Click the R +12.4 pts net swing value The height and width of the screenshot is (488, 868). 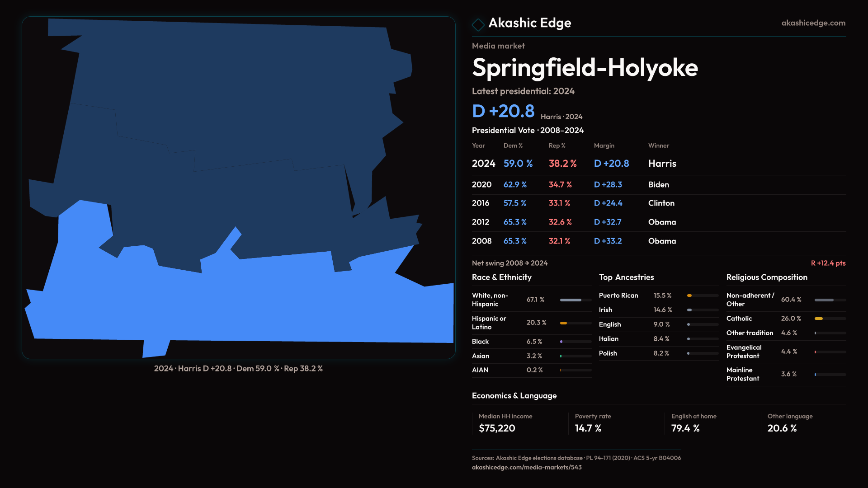tap(828, 263)
